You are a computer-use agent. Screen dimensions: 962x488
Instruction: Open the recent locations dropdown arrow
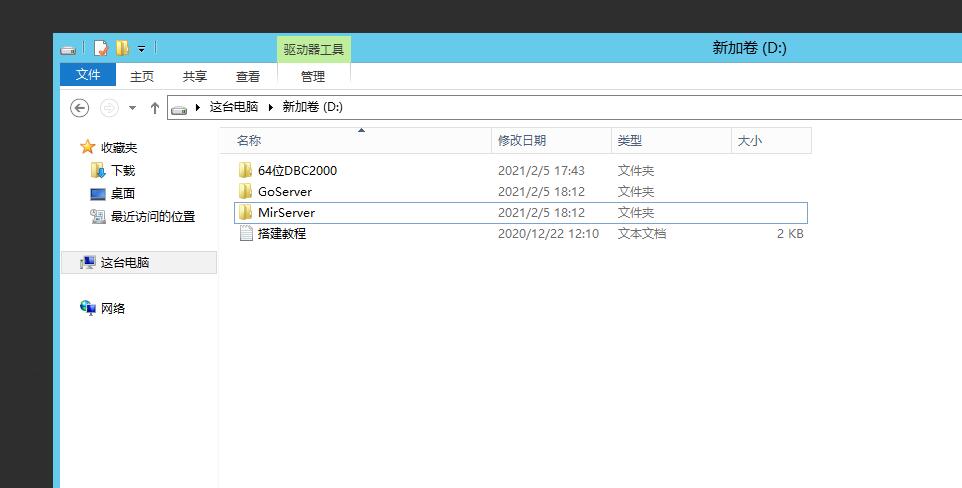132,108
